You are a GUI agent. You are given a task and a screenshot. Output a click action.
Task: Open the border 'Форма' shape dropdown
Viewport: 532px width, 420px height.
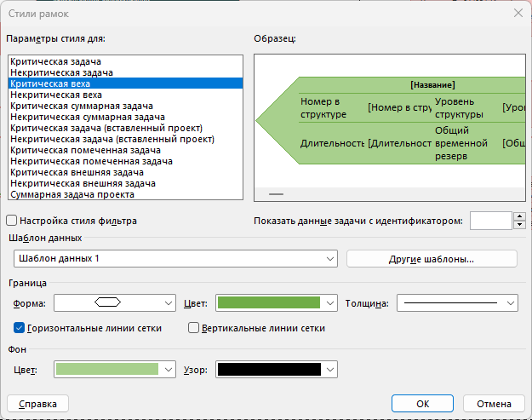tap(115, 303)
